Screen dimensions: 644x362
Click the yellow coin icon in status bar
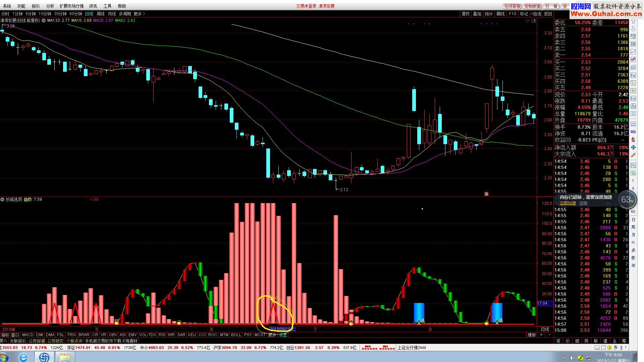[609, 348]
